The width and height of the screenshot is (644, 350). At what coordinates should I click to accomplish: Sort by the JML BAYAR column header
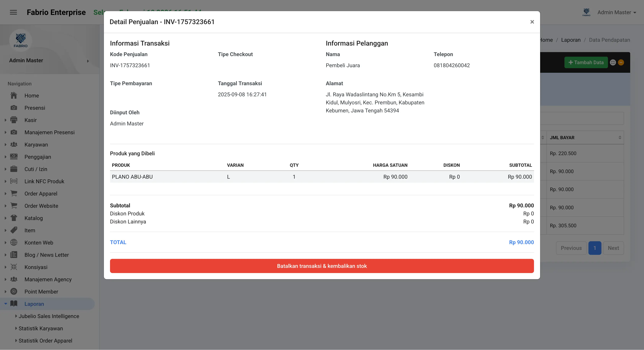pyautogui.click(x=585, y=137)
